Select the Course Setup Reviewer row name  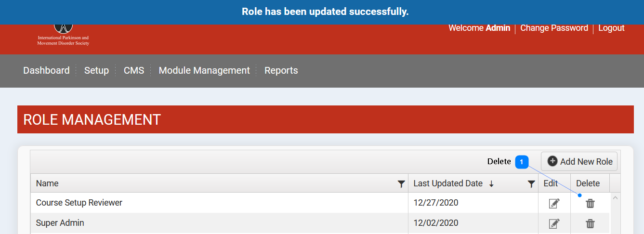[79, 203]
